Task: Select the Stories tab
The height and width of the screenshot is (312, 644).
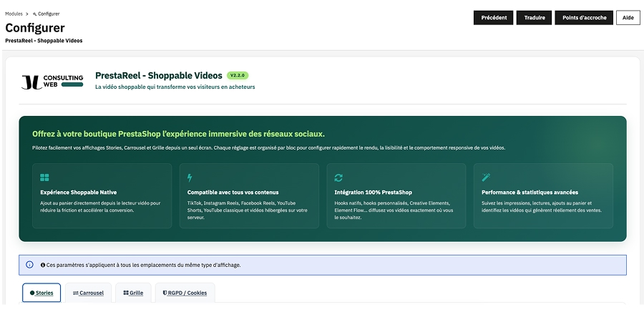Action: (x=42, y=293)
